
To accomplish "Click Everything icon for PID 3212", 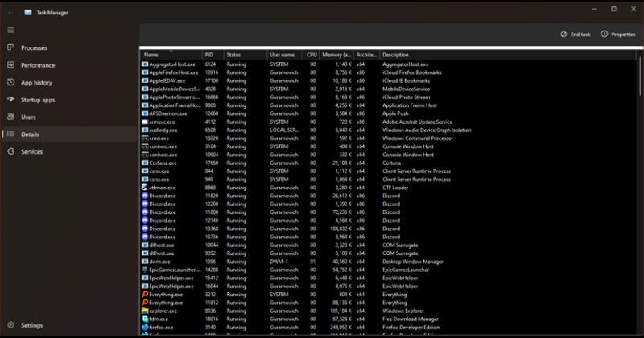I will [145, 295].
